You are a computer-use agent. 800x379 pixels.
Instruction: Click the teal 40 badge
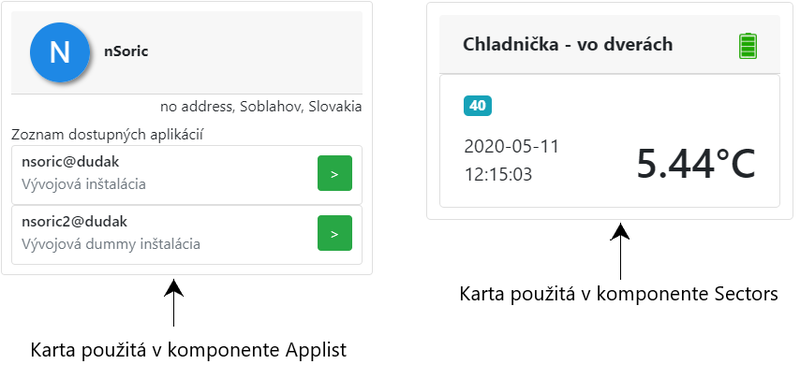pyautogui.click(x=478, y=106)
